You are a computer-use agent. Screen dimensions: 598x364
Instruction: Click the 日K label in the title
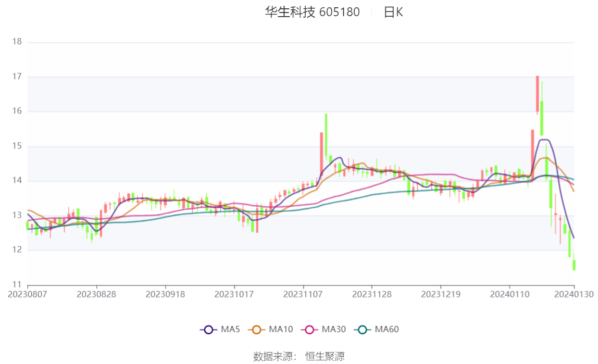coord(393,12)
